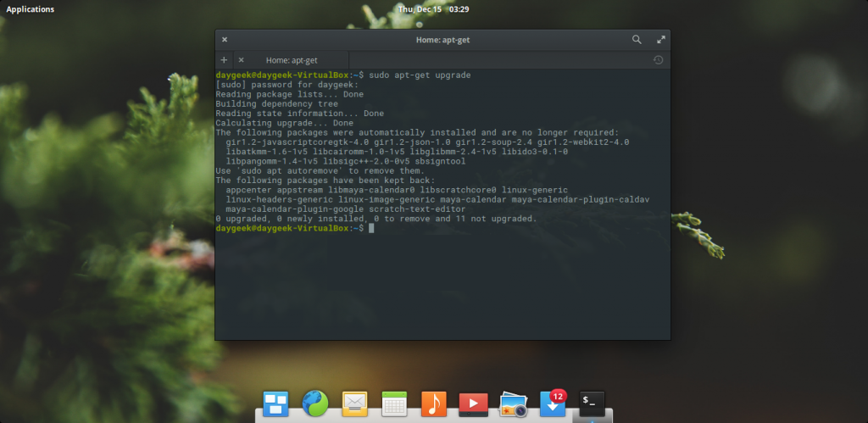
Task: Open Multitasking View from the dock
Action: (275, 404)
